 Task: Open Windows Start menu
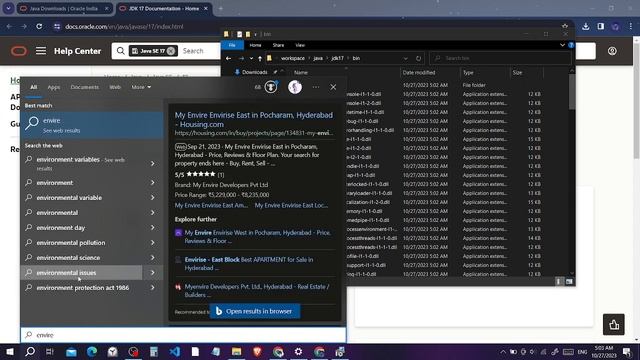coord(10,351)
